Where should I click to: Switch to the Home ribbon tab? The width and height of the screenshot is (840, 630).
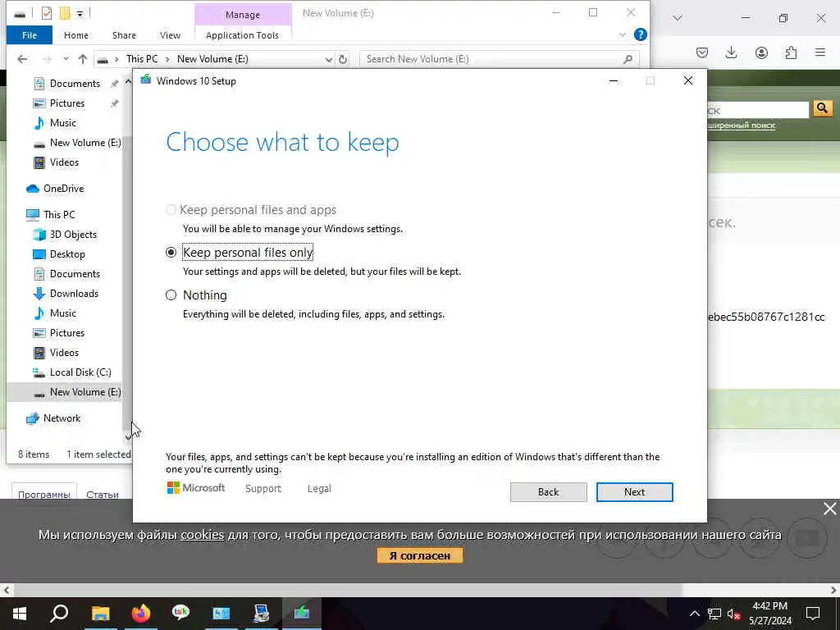76,35
